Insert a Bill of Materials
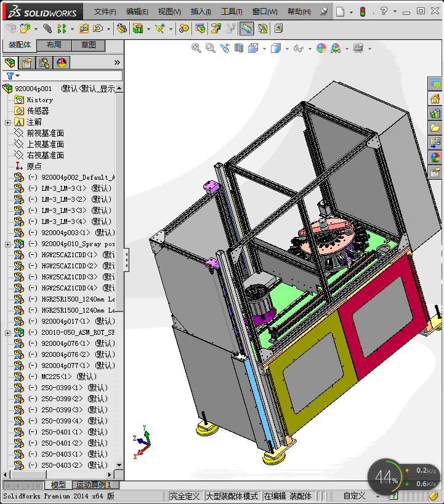 200,28
